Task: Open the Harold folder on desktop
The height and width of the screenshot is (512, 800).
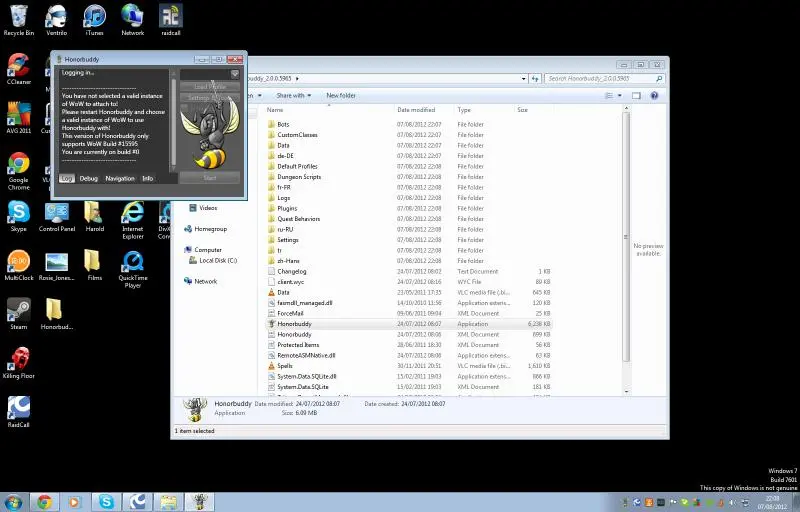Action: 94,216
